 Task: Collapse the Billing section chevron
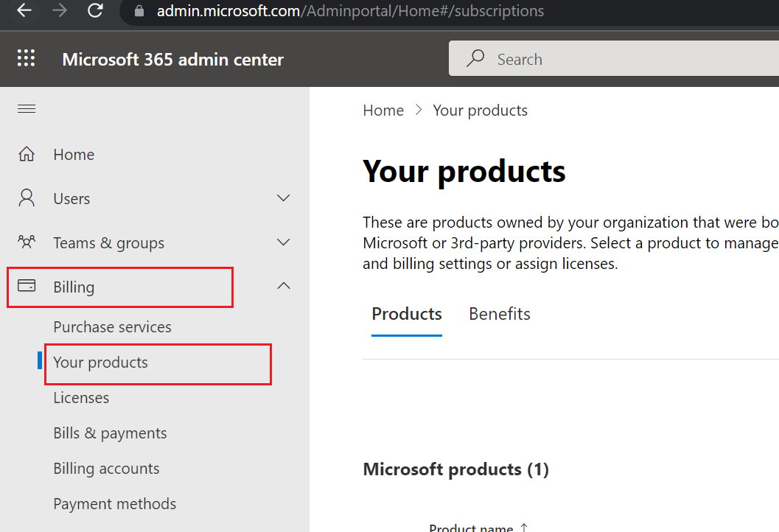pyautogui.click(x=283, y=286)
